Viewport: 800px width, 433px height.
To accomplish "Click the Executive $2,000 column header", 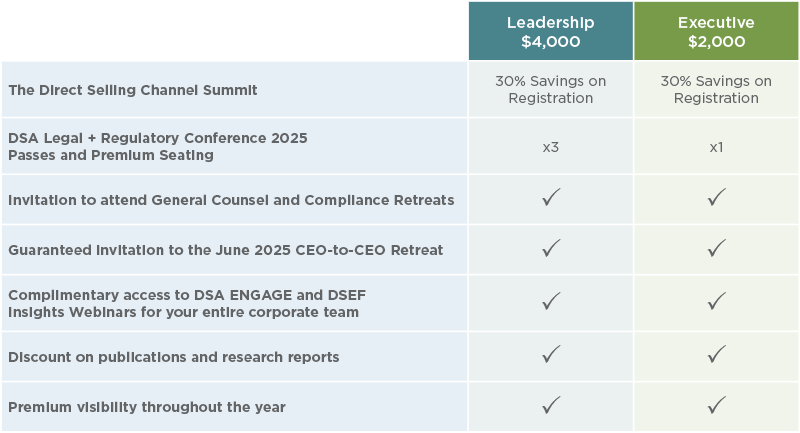I will [x=716, y=31].
